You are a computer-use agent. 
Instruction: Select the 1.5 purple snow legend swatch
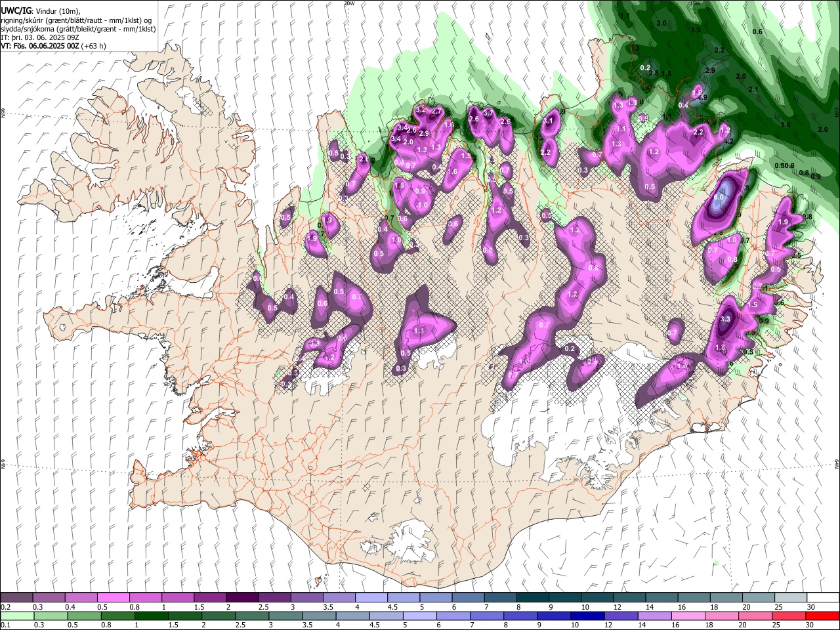coord(210,598)
